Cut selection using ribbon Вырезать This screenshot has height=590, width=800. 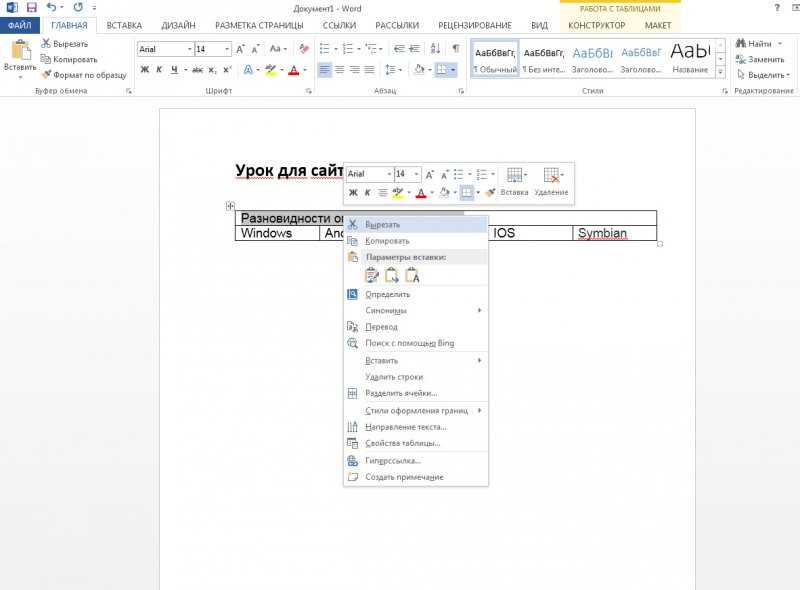(x=65, y=44)
